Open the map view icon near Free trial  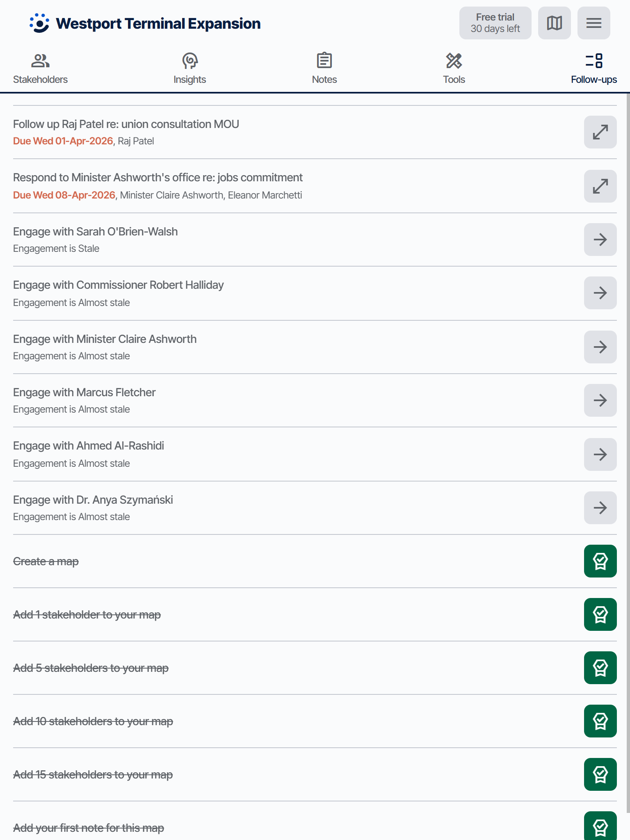tap(554, 23)
